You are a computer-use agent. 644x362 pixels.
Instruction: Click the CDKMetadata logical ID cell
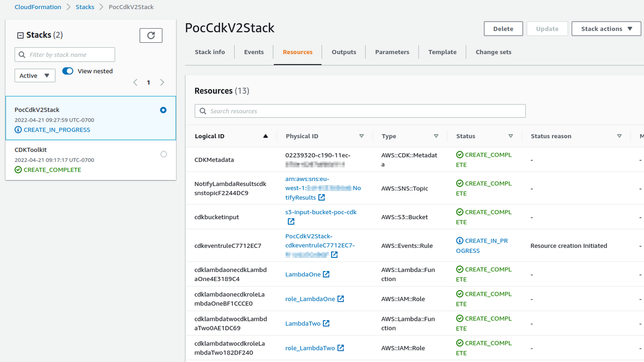(x=214, y=160)
